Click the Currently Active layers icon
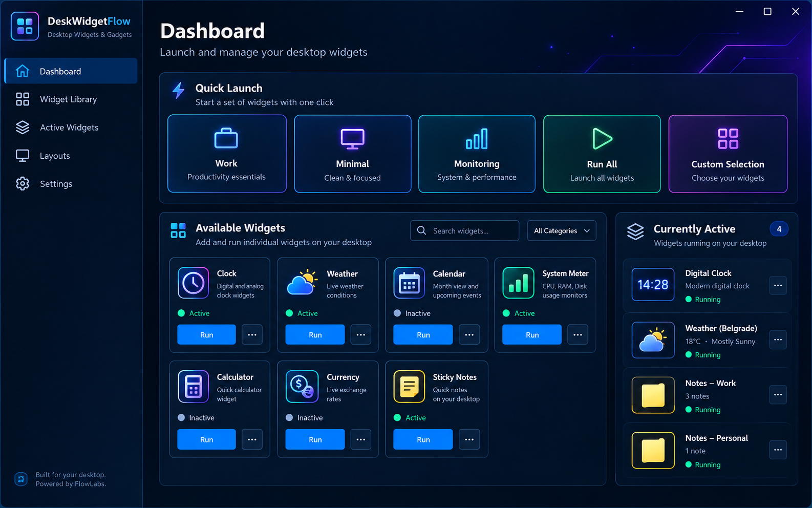812x508 pixels. click(635, 231)
